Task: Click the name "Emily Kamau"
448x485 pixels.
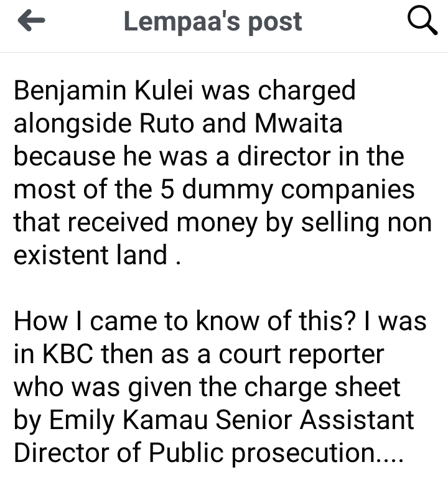Action: [128, 420]
